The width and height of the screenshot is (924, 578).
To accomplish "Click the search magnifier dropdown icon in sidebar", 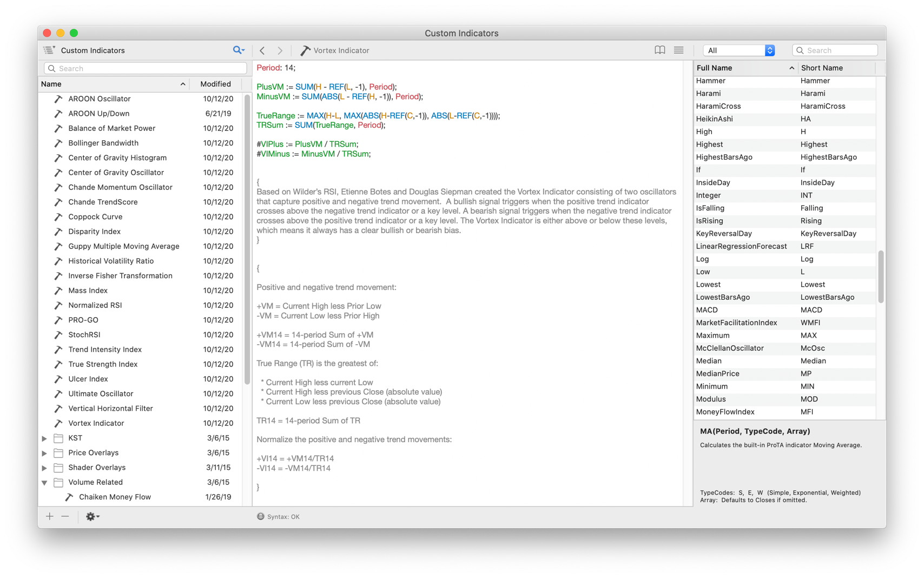I will 238,50.
